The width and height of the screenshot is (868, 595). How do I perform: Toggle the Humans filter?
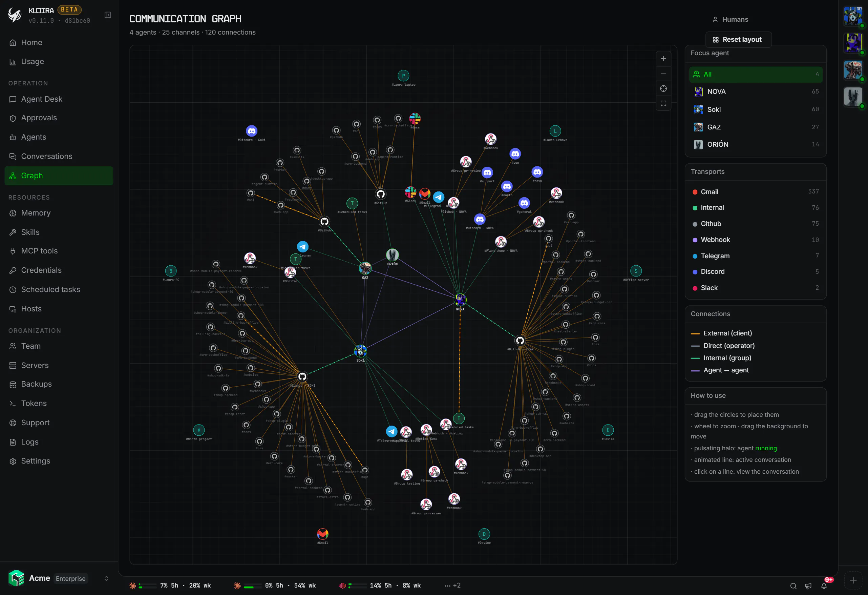point(731,19)
